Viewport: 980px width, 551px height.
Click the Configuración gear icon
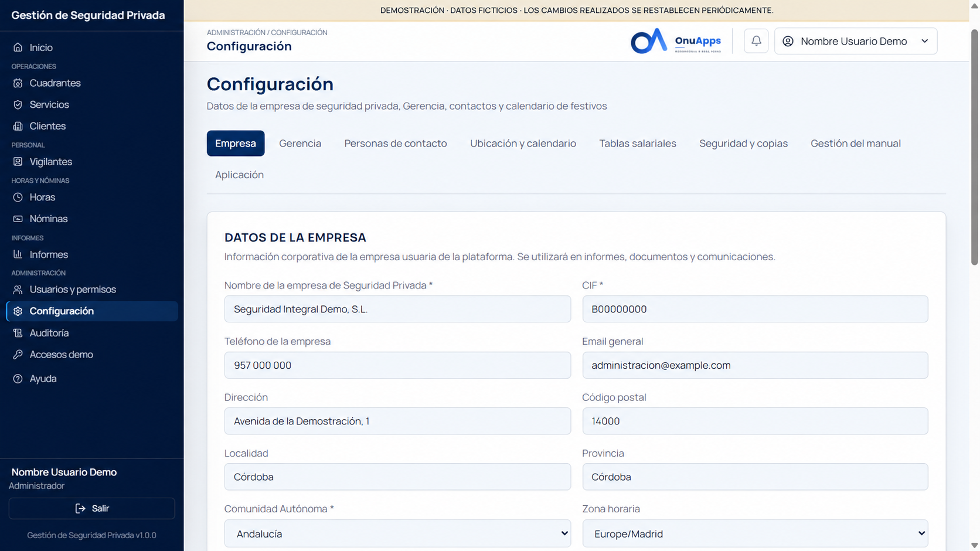pyautogui.click(x=18, y=311)
